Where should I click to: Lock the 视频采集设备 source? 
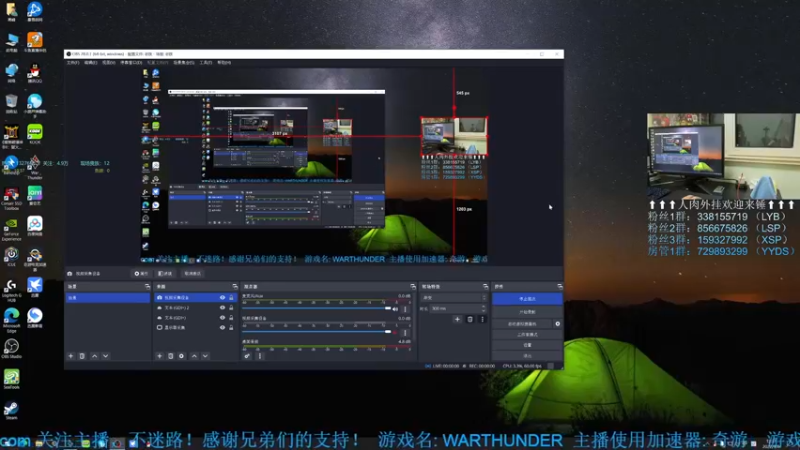click(x=231, y=297)
